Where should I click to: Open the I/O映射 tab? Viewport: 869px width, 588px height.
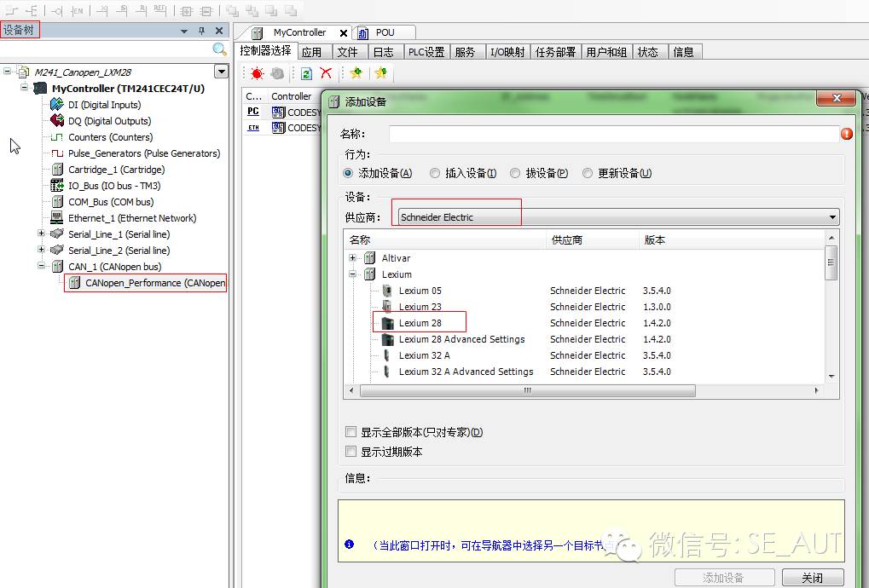point(507,52)
